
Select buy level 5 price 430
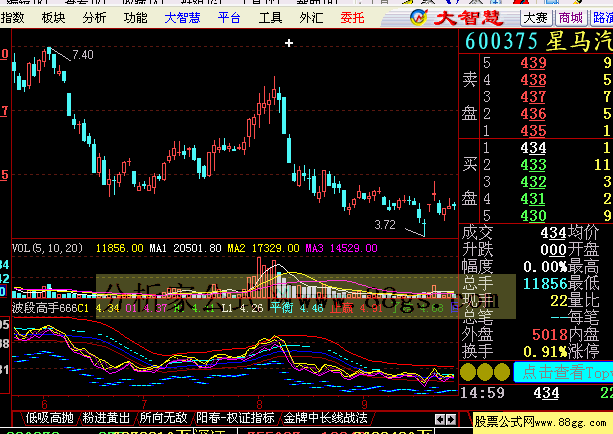point(533,216)
